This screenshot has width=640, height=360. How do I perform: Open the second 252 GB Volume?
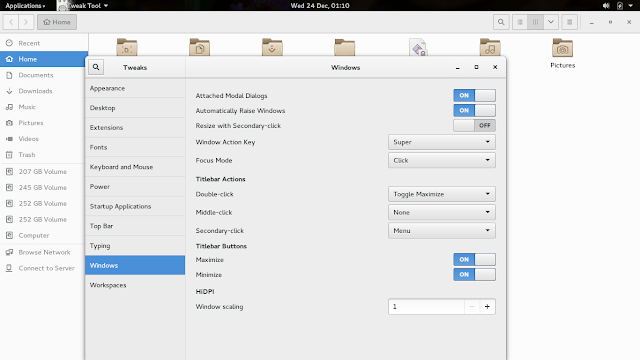click(44, 219)
